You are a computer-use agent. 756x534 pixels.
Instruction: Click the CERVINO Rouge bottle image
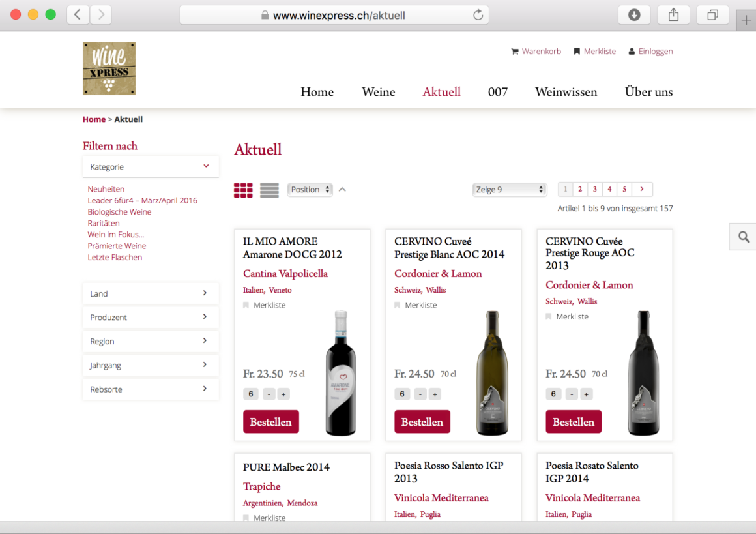point(644,373)
